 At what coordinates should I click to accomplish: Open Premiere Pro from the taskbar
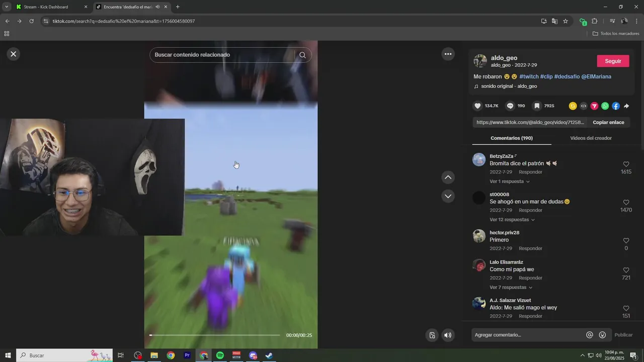coord(187,355)
